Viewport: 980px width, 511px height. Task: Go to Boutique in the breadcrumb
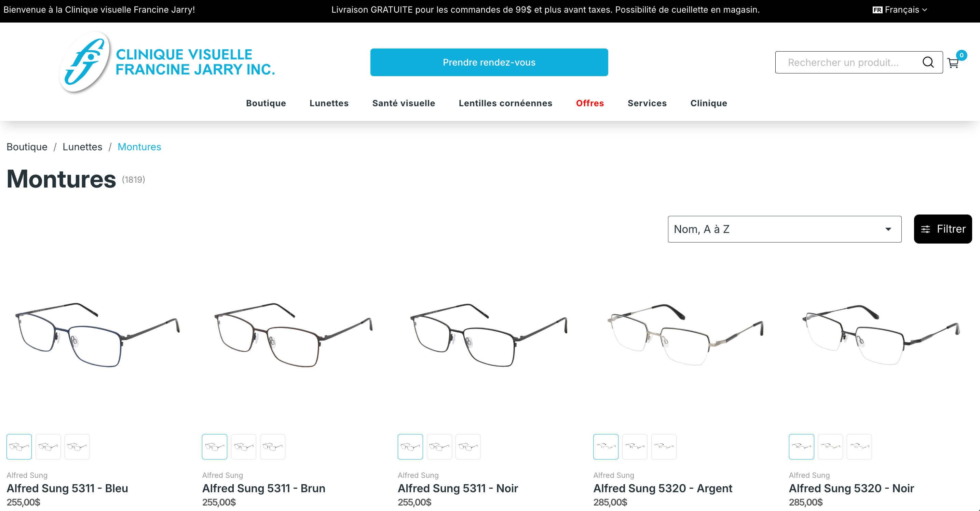click(x=27, y=147)
